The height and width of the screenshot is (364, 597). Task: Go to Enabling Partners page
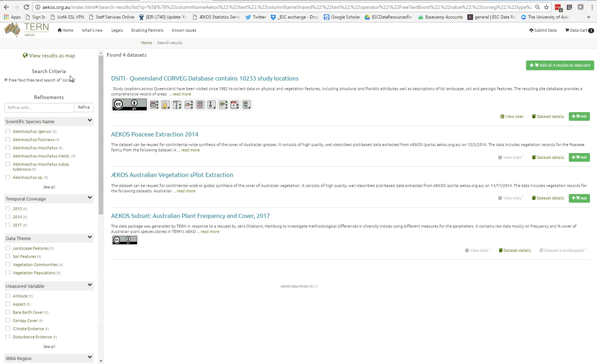(147, 30)
